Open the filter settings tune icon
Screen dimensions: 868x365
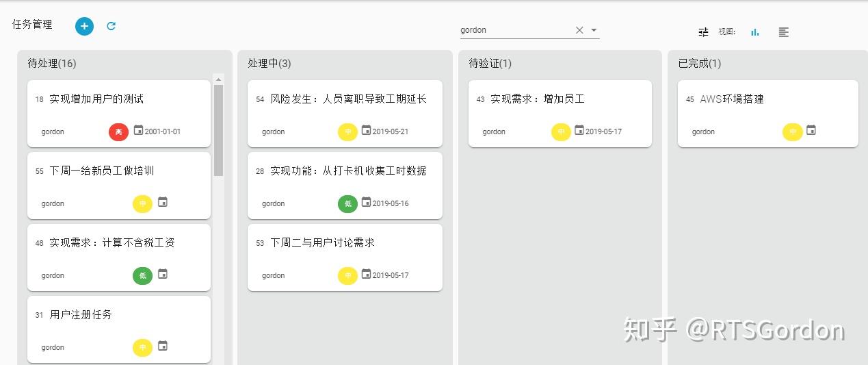coord(703,32)
